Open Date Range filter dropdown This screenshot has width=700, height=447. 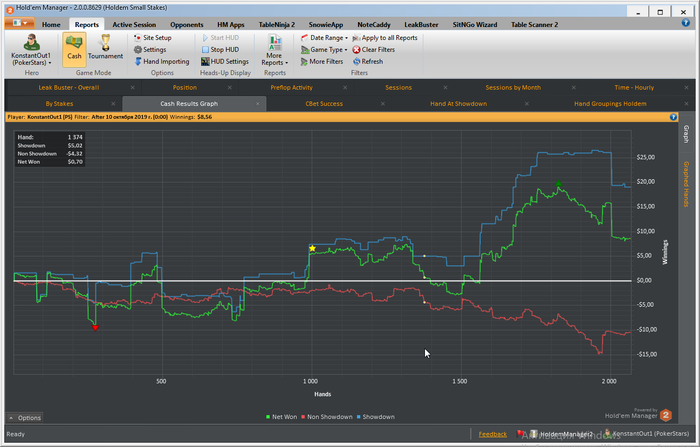tap(324, 38)
